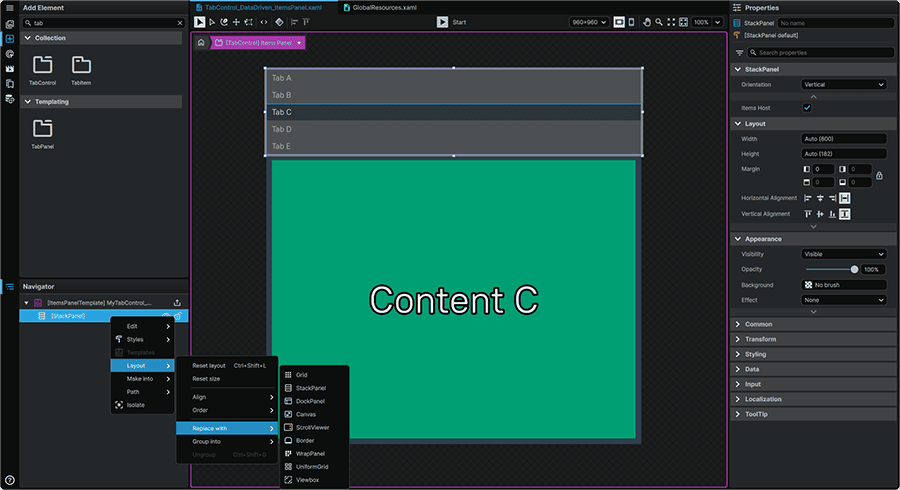Toggle the Items Host checkbox
This screenshot has height=490, width=900.
807,108
